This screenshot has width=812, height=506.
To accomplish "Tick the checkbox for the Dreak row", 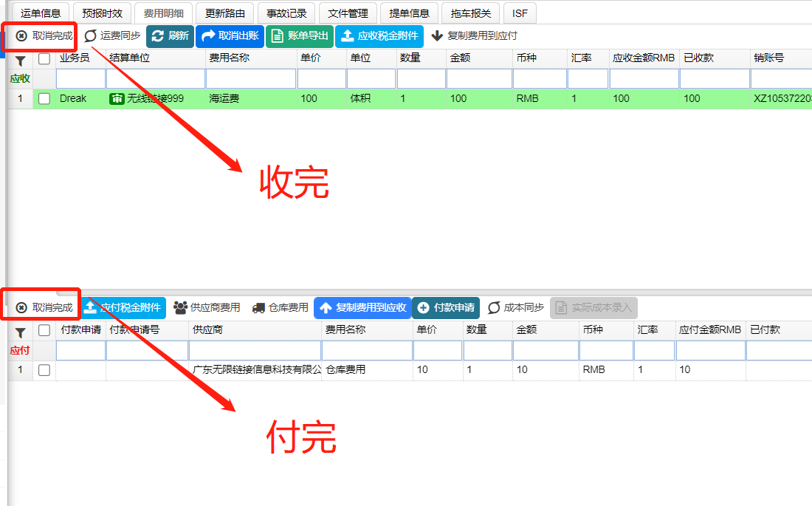I will (44, 98).
